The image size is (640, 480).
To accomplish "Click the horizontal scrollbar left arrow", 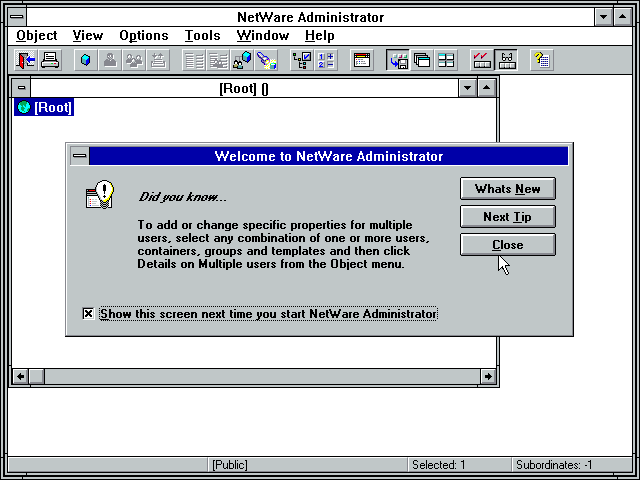I will click(x=20, y=376).
